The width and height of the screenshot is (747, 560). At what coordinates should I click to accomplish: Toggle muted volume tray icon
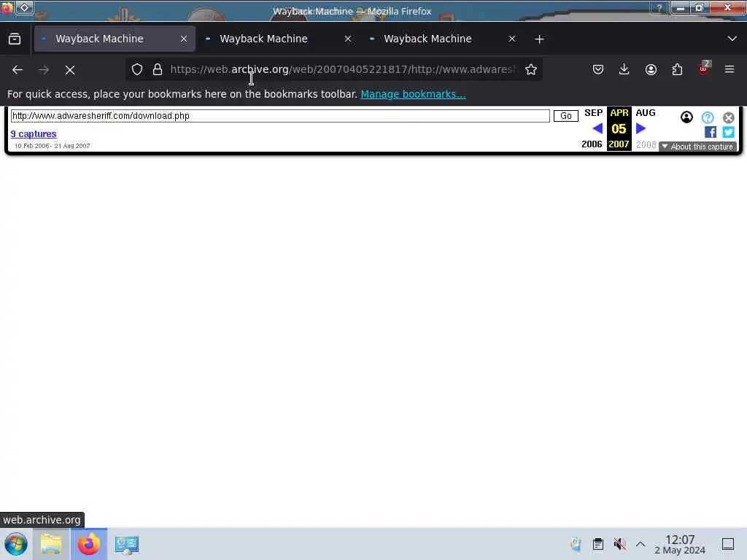pos(619,544)
